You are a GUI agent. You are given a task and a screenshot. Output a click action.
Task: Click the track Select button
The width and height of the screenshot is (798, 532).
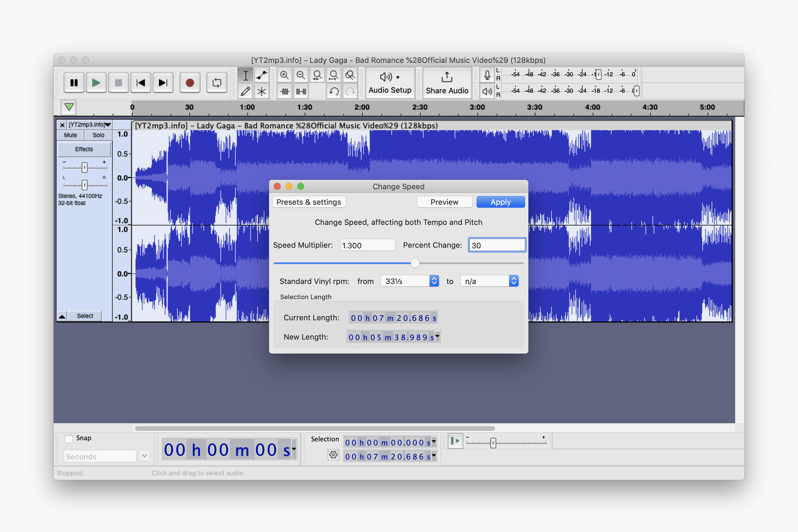pos(85,316)
